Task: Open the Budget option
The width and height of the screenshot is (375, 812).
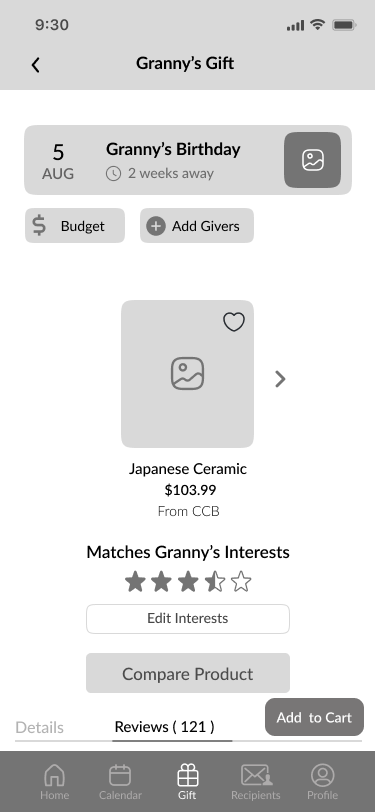Action: click(x=75, y=226)
